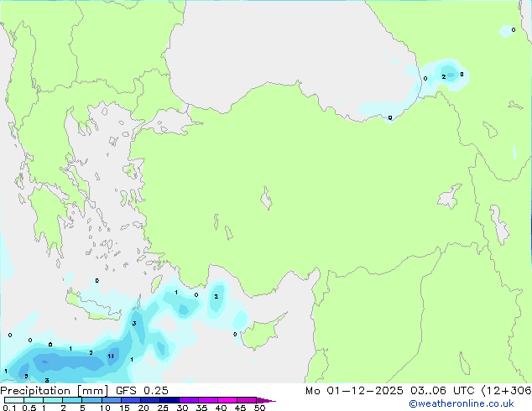Image resolution: width=532 pixels, height=411 pixels.
Task: Click the '03..06 UTC' time text
Action: 442,391
